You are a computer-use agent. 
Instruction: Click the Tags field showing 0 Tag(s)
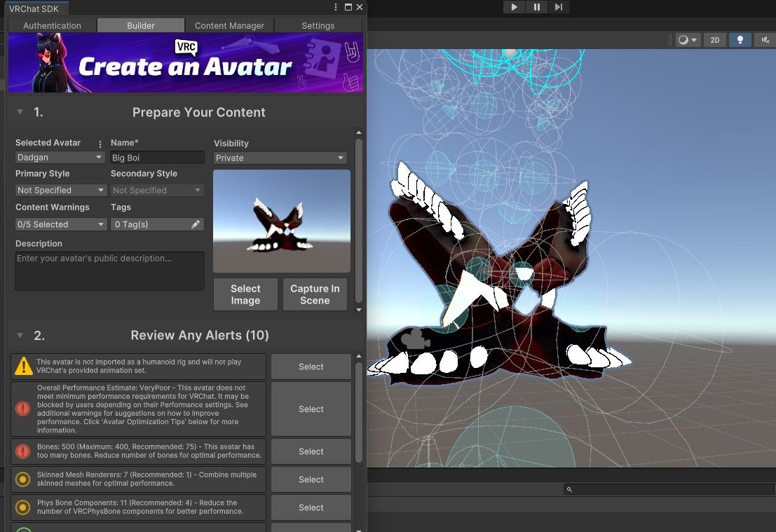[x=157, y=224]
